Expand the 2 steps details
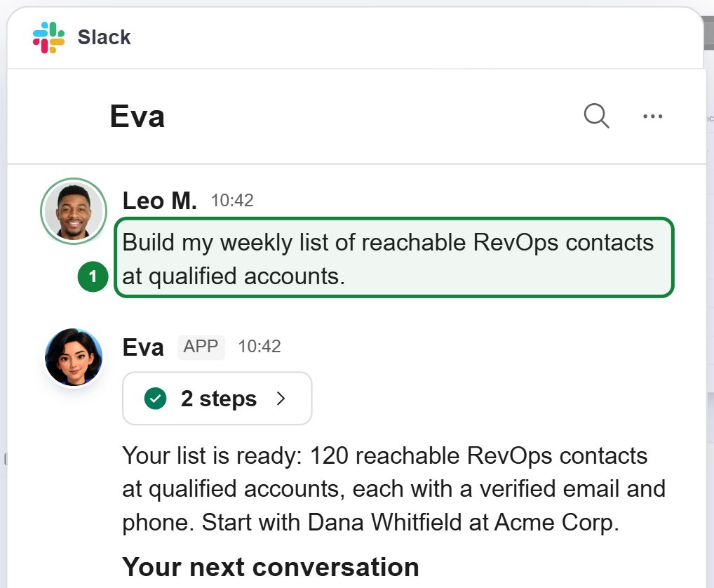This screenshot has width=714, height=588. click(x=217, y=399)
